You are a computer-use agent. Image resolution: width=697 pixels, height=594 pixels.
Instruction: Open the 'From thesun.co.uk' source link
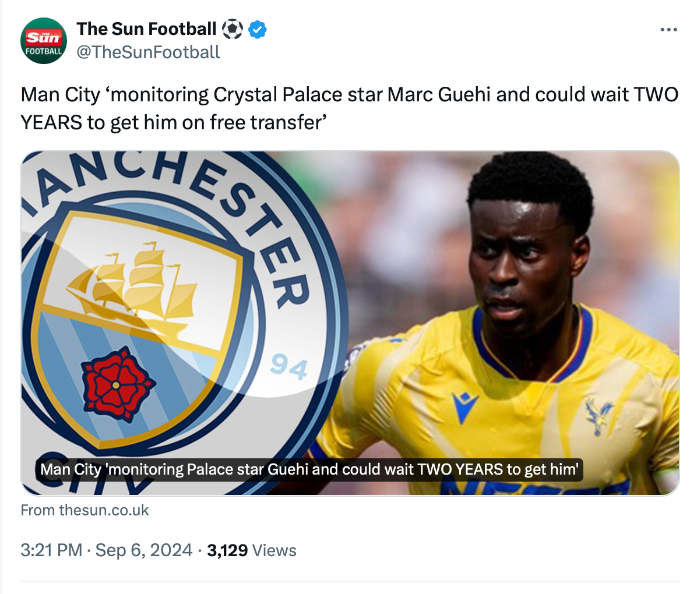click(x=84, y=510)
